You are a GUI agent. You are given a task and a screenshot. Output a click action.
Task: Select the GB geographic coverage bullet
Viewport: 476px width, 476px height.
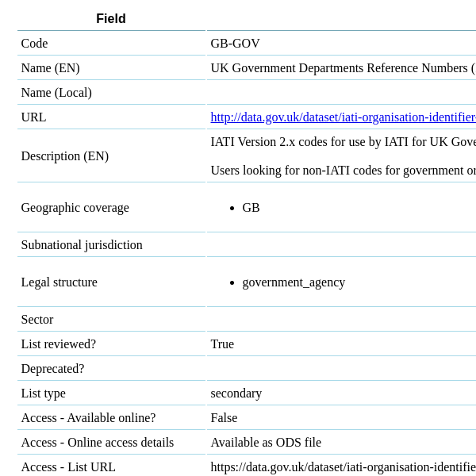click(x=251, y=208)
